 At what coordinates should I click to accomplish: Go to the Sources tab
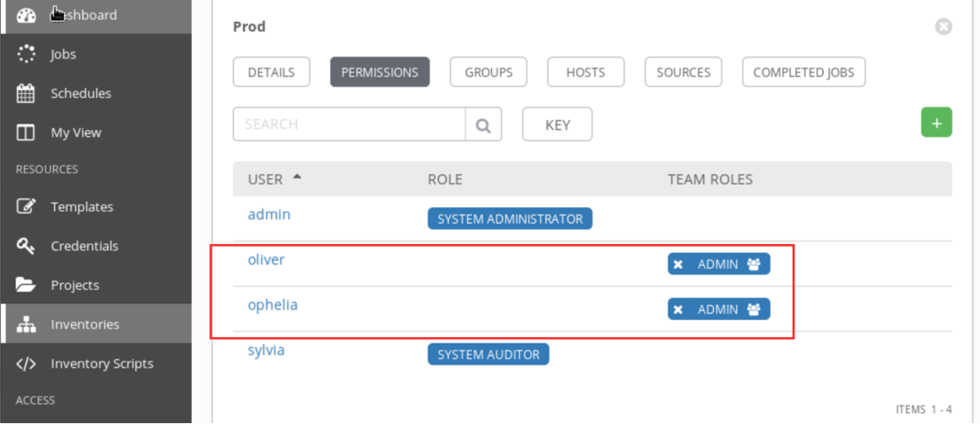[683, 72]
